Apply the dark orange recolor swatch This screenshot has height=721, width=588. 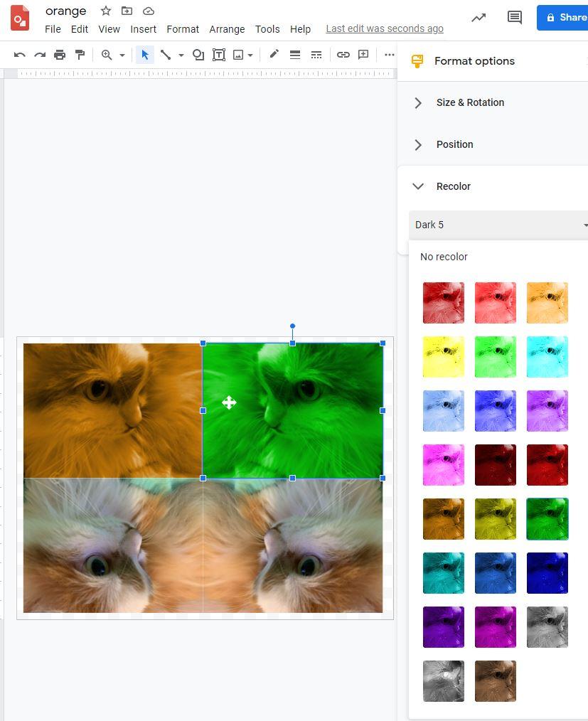coord(443,518)
